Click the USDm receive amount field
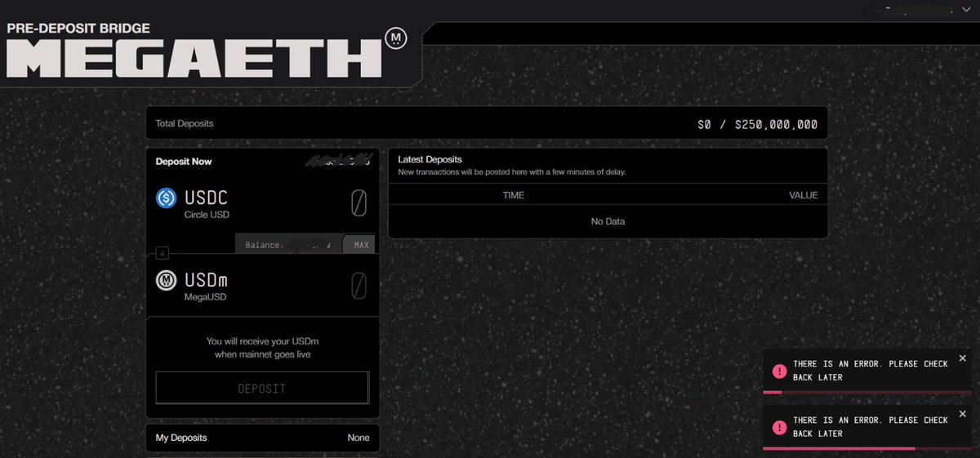This screenshot has height=458, width=980. click(x=358, y=285)
